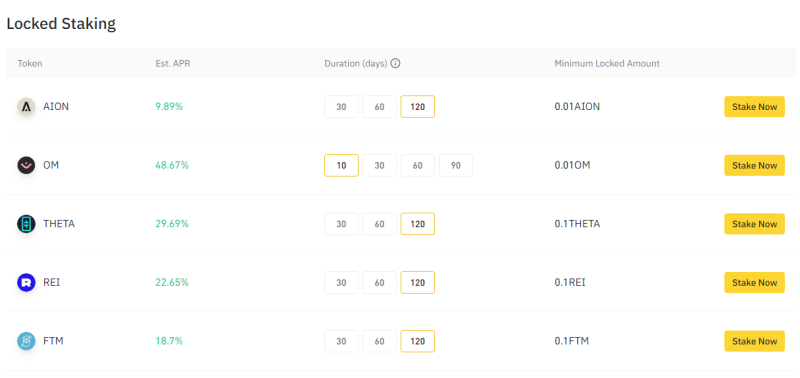
Task: Select 60 days duration for FTM
Action: 380,341
